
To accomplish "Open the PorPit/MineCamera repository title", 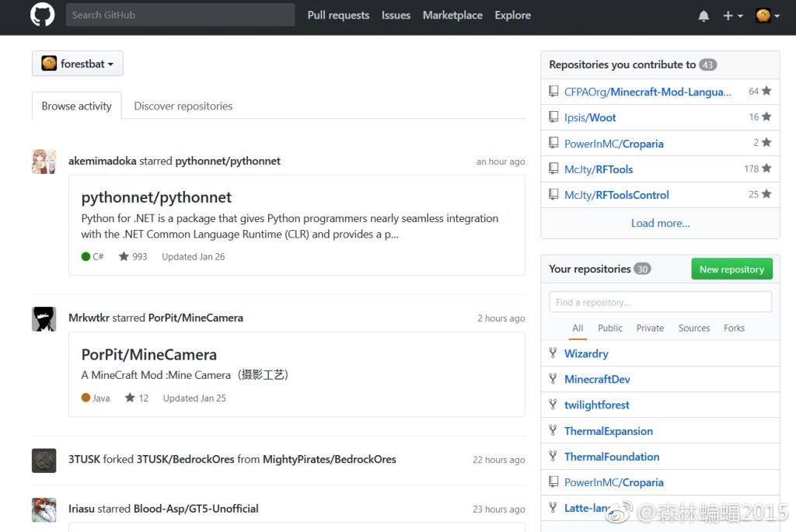I will coord(149,355).
